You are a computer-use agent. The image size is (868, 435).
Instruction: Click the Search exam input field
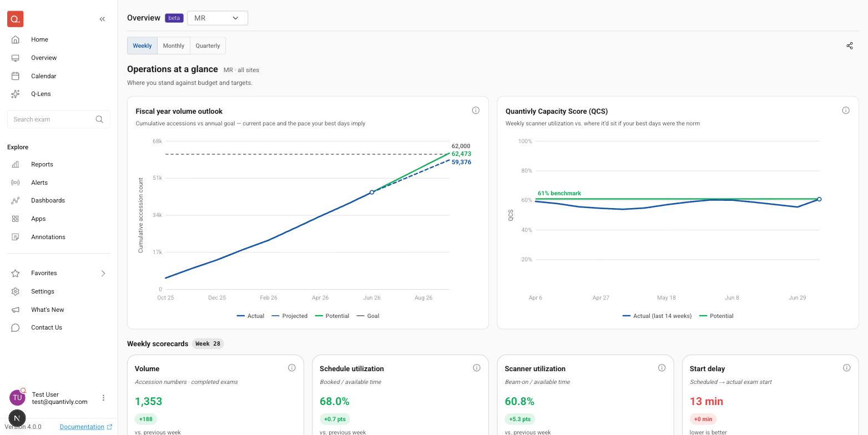[x=59, y=119]
